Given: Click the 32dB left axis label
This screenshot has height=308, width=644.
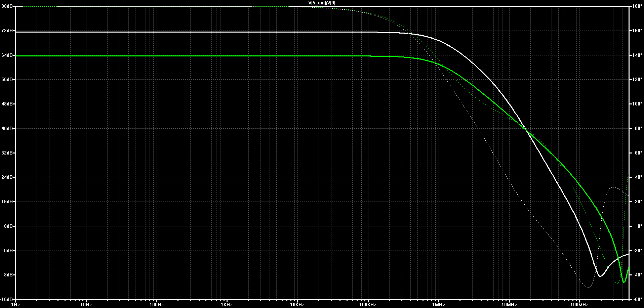Looking at the screenshot, I should (x=7, y=153).
